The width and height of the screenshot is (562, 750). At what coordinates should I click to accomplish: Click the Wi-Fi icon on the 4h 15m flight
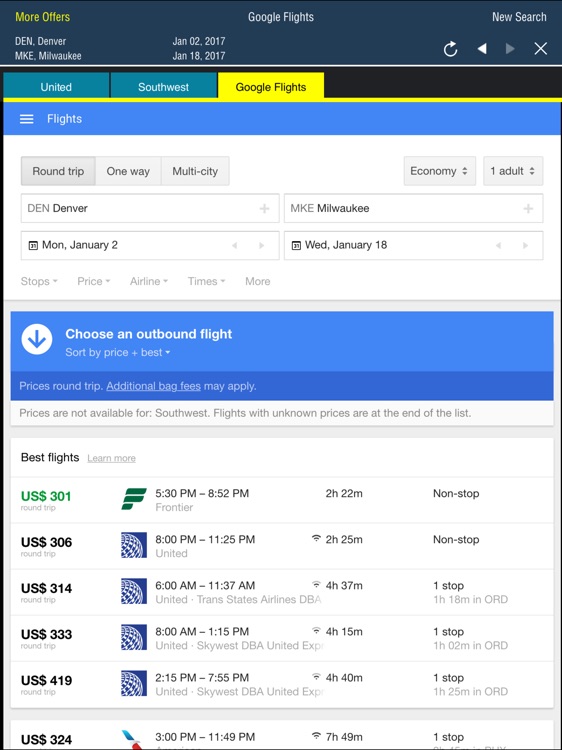[x=316, y=630]
